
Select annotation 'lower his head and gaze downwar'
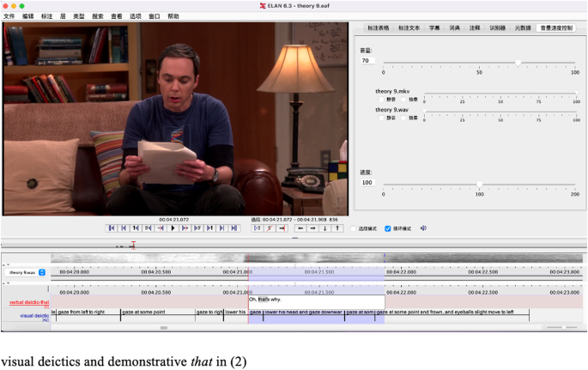[x=304, y=315]
